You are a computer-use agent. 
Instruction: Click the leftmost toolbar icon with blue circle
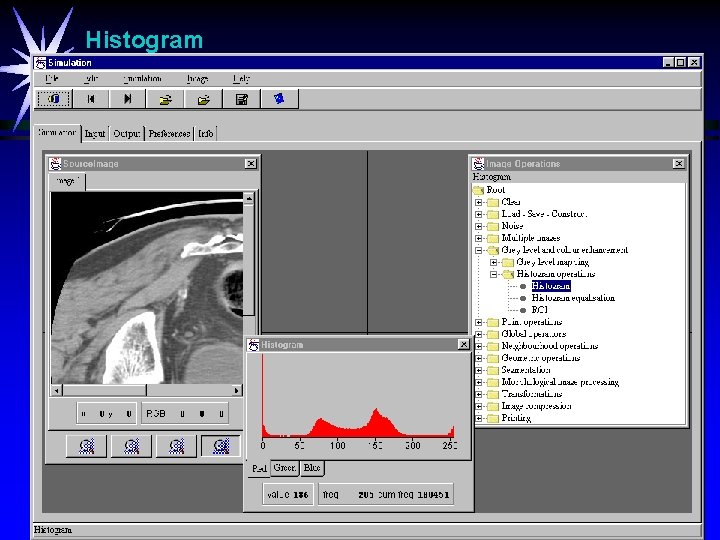(54, 99)
